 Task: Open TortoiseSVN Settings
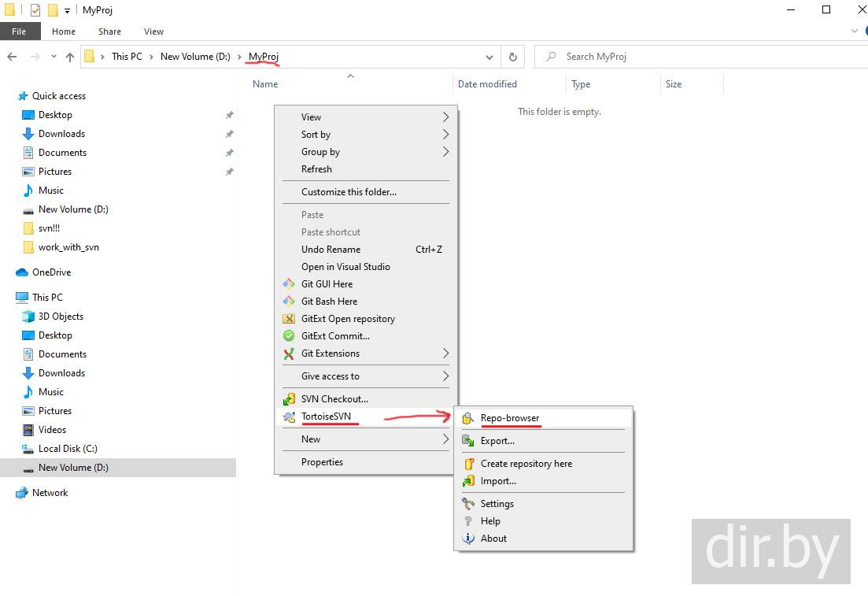(497, 504)
